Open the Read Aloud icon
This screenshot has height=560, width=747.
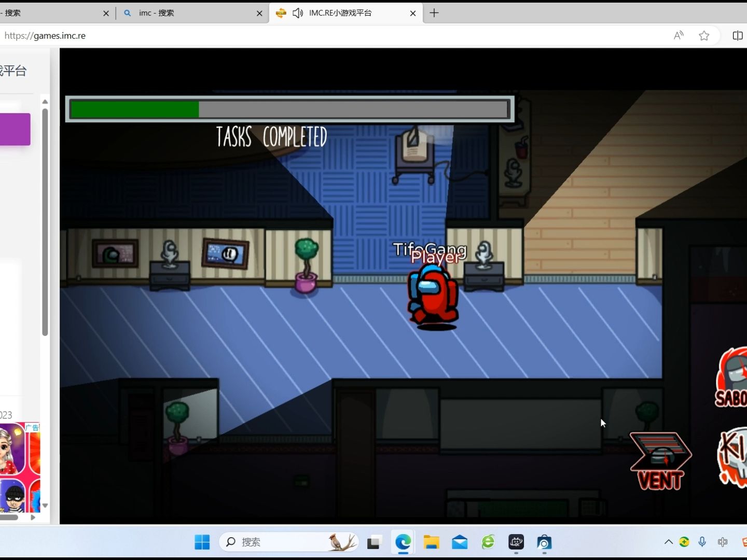pos(679,36)
